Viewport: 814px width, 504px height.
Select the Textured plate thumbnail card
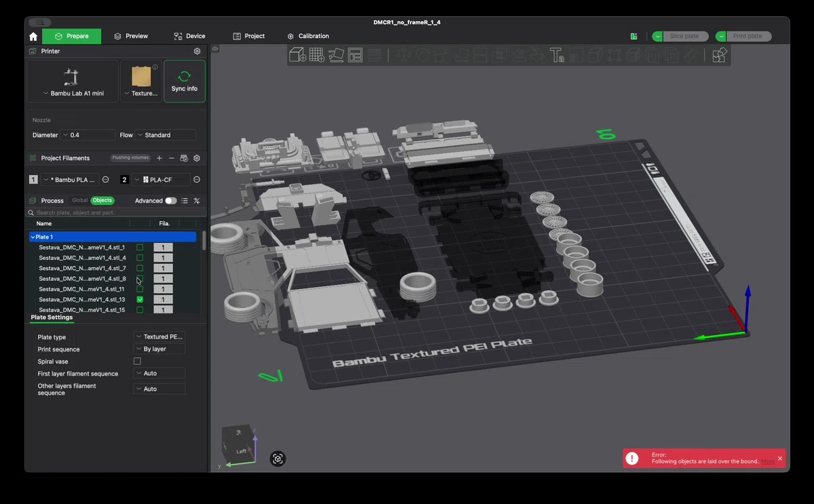[142, 81]
